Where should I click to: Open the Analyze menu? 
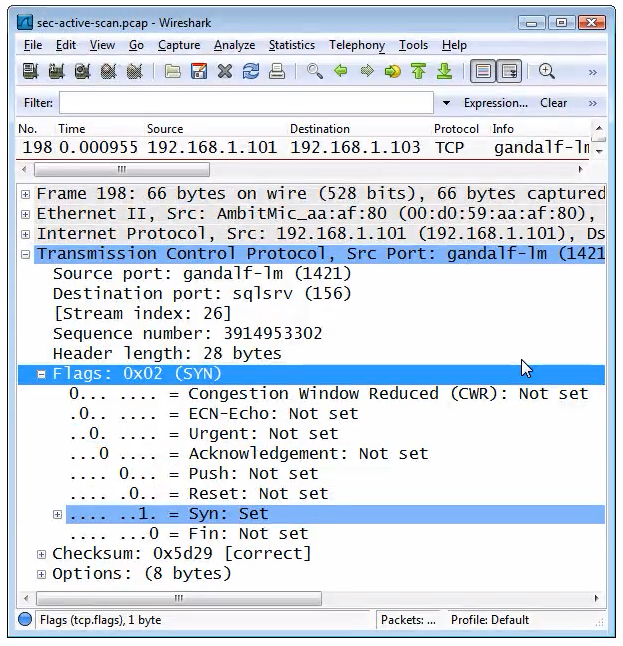pyautogui.click(x=234, y=44)
